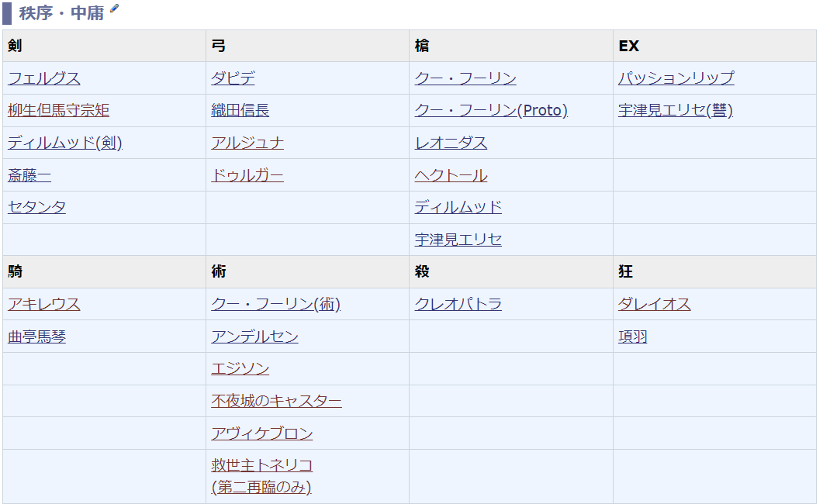Viewport: 823px width, 504px height.
Task: Open the ダビデ link
Action: [233, 78]
